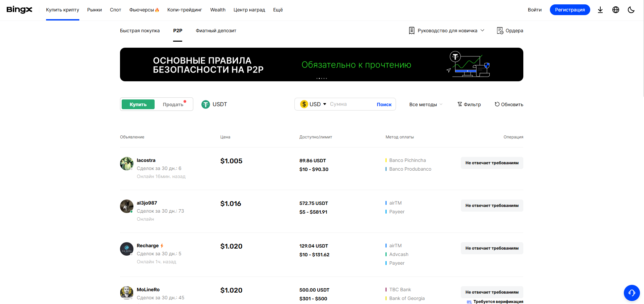Click al3jo987's Не отвечает требованиям button
This screenshot has width=644, height=304.
click(492, 206)
